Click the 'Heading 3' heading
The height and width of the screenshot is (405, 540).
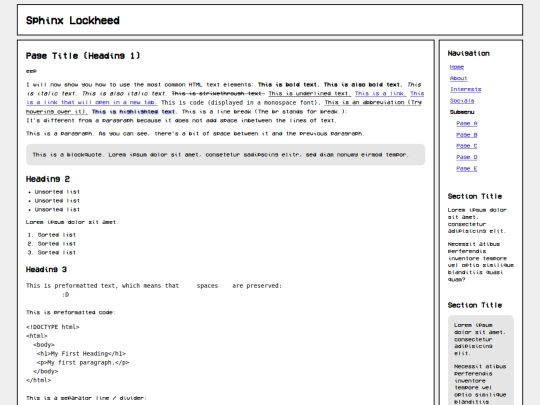click(x=46, y=270)
